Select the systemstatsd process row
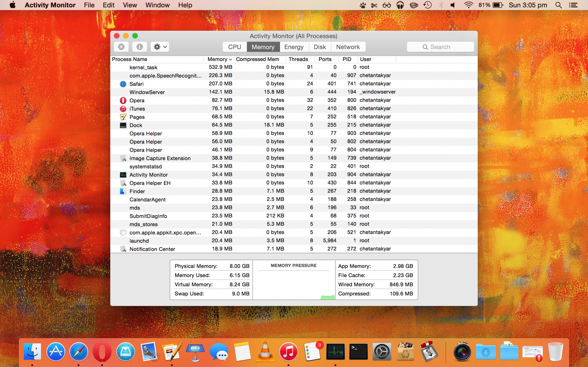The width and height of the screenshot is (588, 367). (294, 166)
